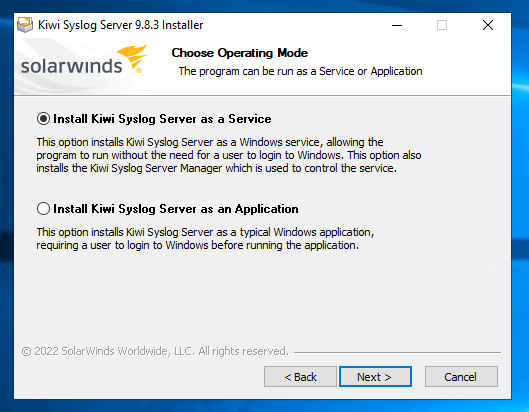Close the installer with the X button
529x412 pixels.
click(x=488, y=25)
